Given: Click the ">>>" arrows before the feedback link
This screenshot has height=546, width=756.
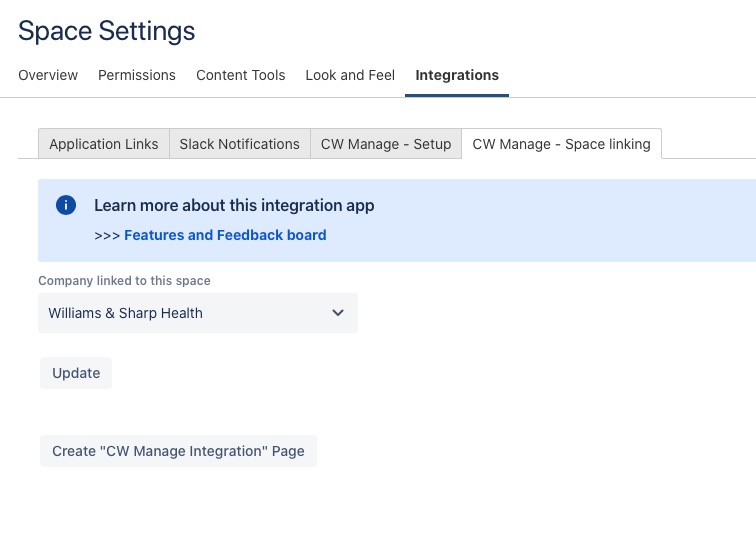Looking at the screenshot, I should 107,235.
